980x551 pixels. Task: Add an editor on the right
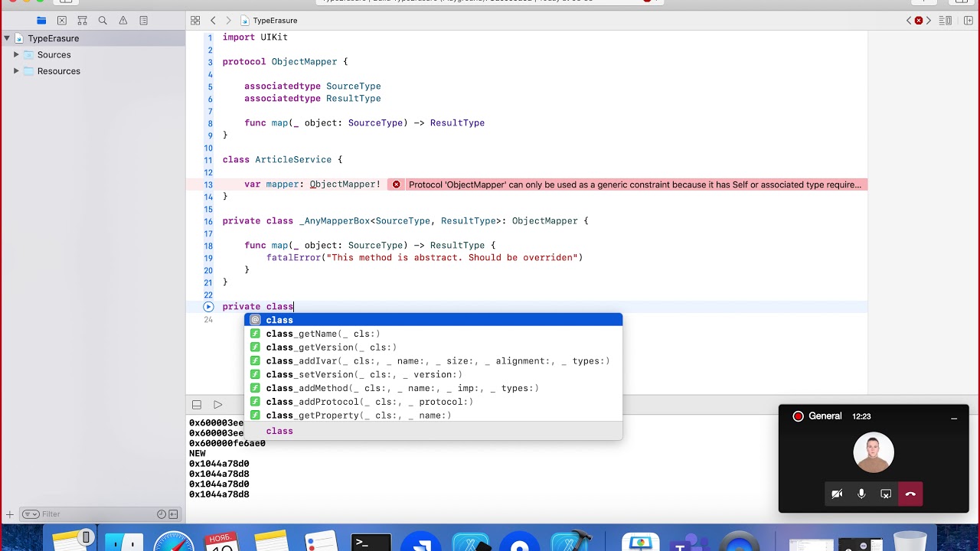(968, 21)
